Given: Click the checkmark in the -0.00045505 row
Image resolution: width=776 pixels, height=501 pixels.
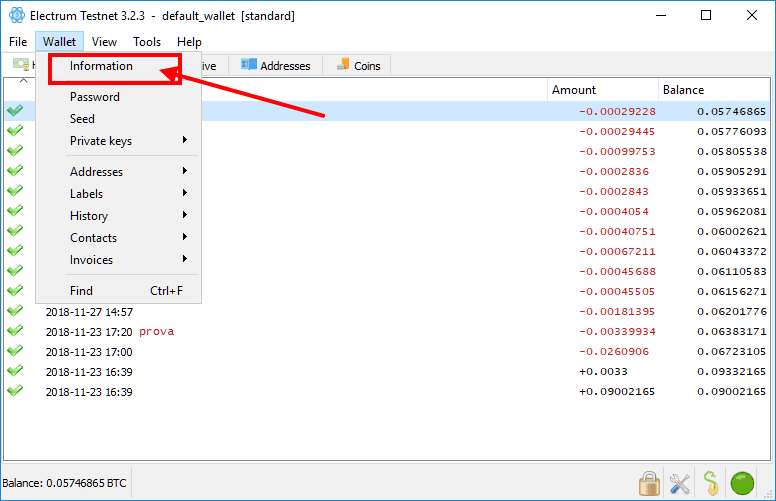Looking at the screenshot, I should (x=15, y=290).
